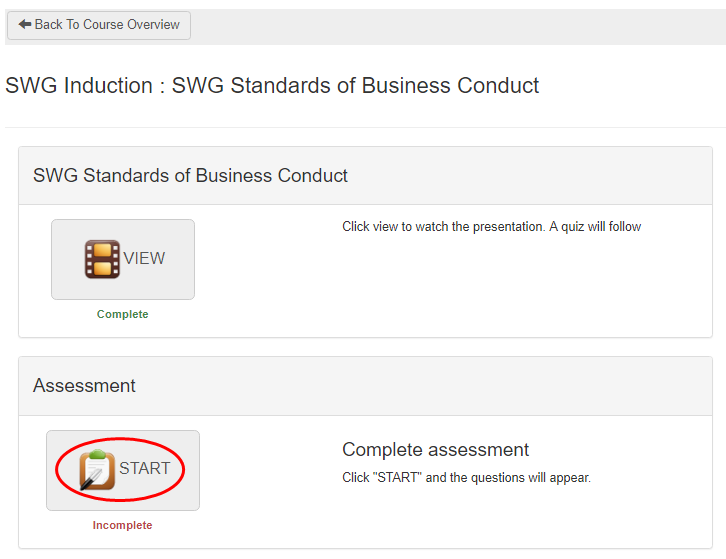726x559 pixels.
Task: Click the START text label beside clipboard
Action: [x=144, y=469]
